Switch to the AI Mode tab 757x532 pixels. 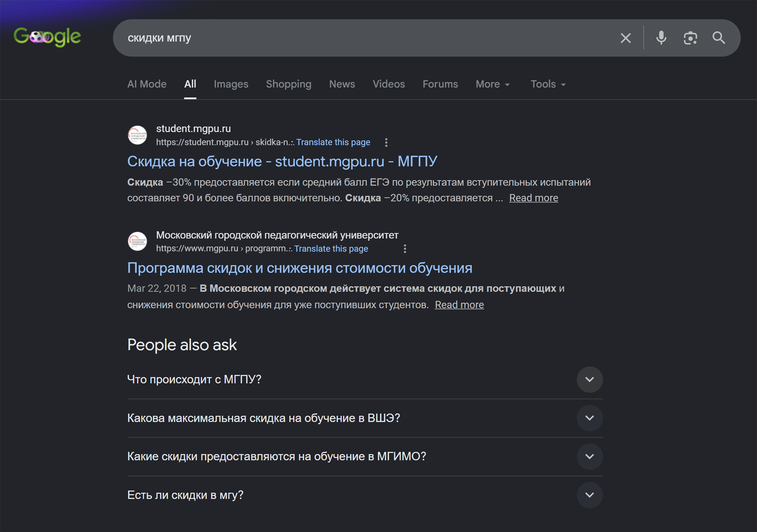pyautogui.click(x=147, y=84)
